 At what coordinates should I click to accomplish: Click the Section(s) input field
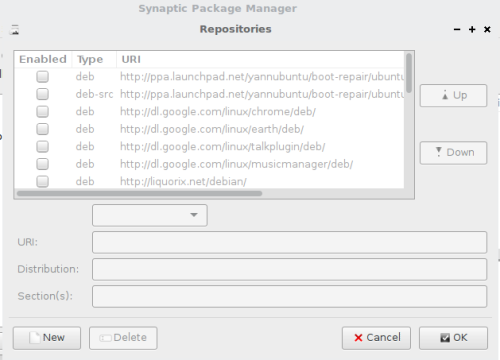(x=289, y=296)
